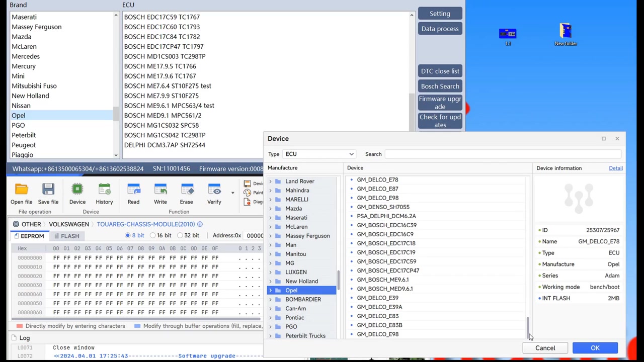Confirm the Device dialog with OK
The image size is (644, 362).
pos(595,348)
